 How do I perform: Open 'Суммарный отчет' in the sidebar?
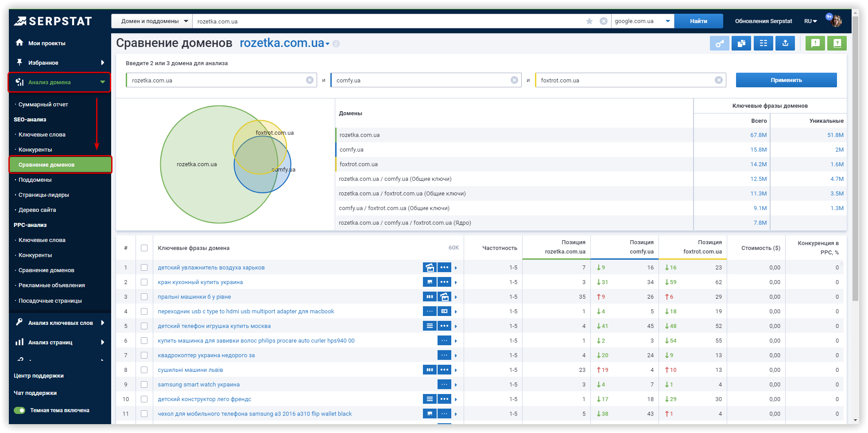pos(43,105)
